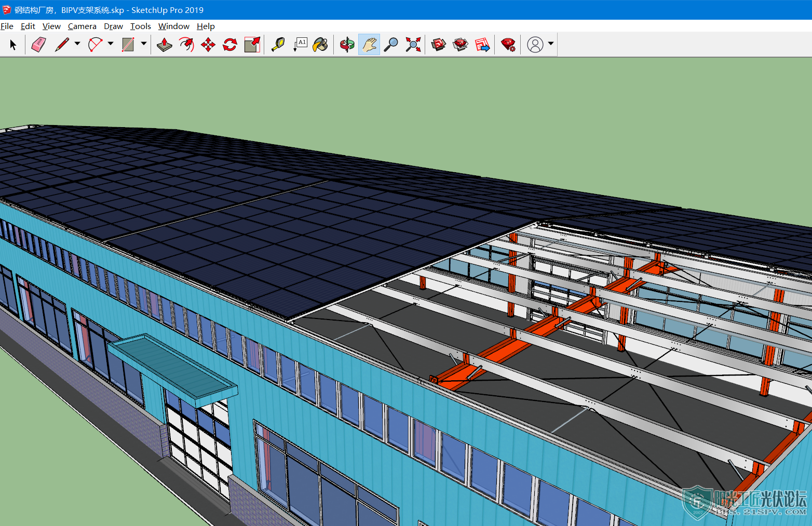Select the Move tool
The width and height of the screenshot is (812, 526).
click(208, 45)
